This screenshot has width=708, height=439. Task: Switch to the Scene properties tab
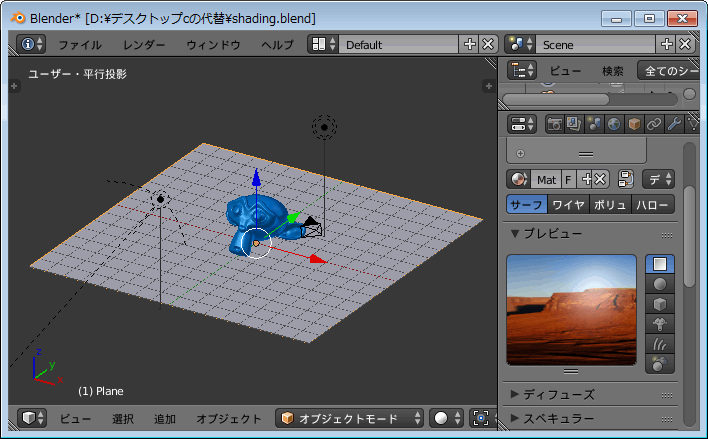(594, 124)
